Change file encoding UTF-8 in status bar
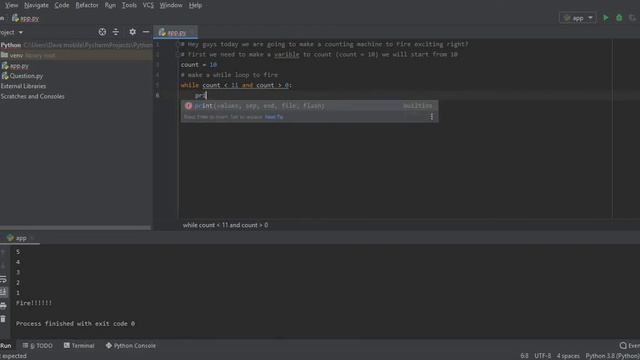 (x=542, y=356)
